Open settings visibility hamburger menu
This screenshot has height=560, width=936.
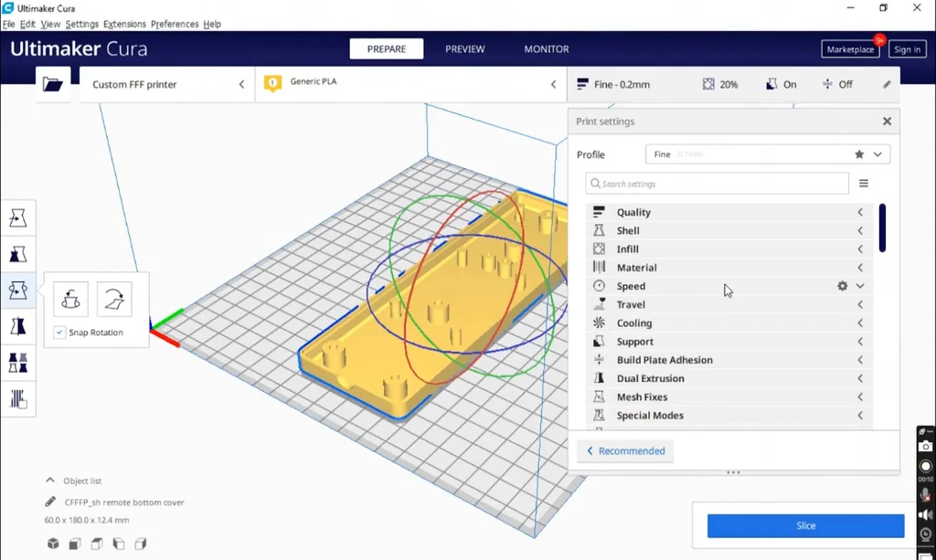coord(864,183)
